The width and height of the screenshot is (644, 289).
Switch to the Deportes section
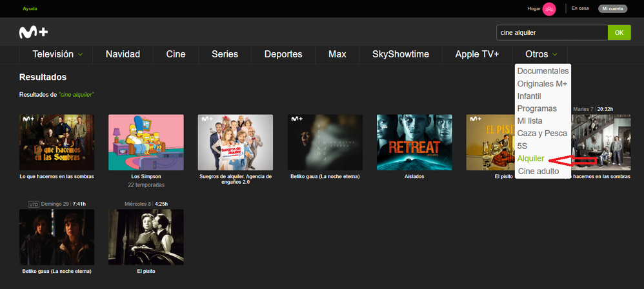click(283, 54)
